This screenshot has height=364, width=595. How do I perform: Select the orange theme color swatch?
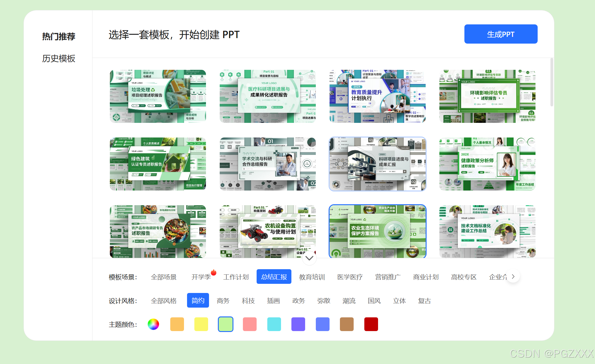pos(177,324)
